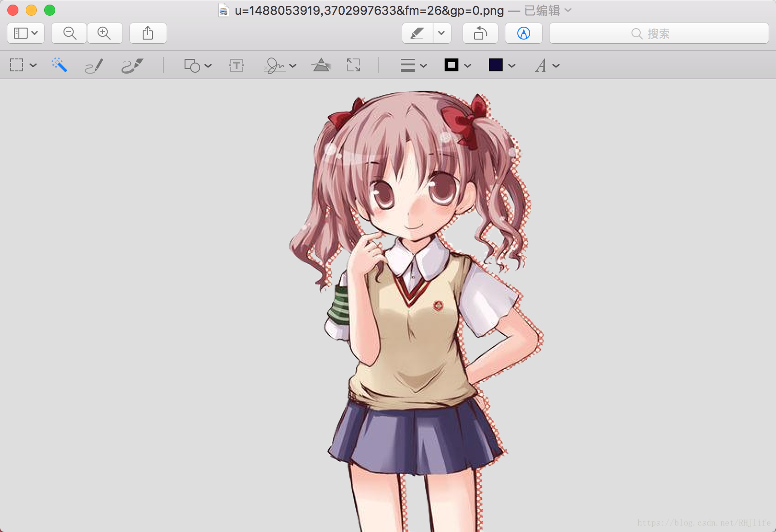Open the line style menu
Image resolution: width=776 pixels, height=532 pixels.
coord(408,65)
